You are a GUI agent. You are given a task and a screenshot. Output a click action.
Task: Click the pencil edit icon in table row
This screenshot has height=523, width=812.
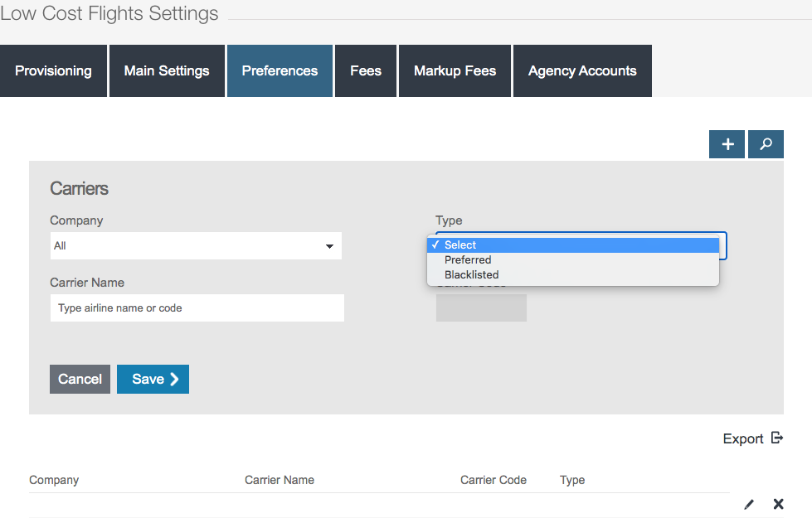click(749, 504)
